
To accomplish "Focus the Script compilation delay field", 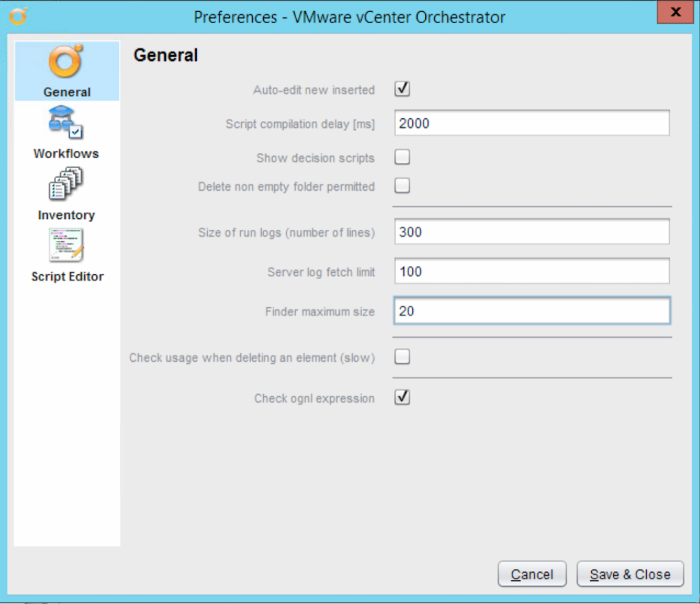I will click(x=532, y=123).
